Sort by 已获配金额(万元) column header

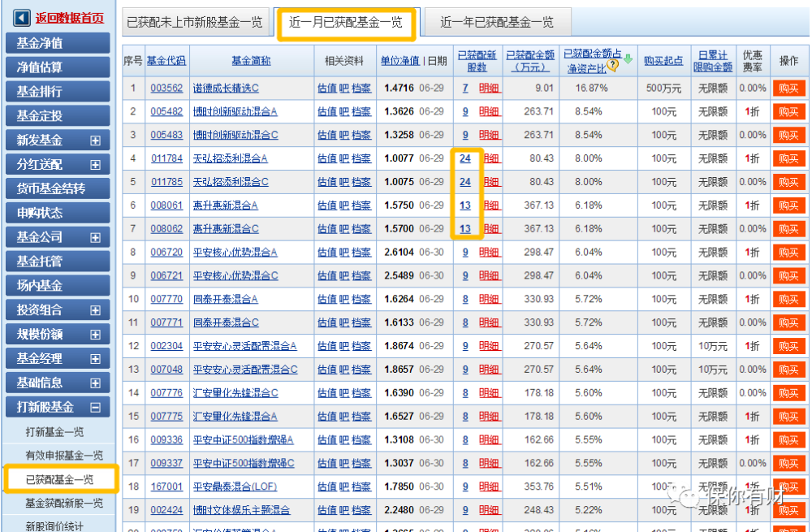530,61
